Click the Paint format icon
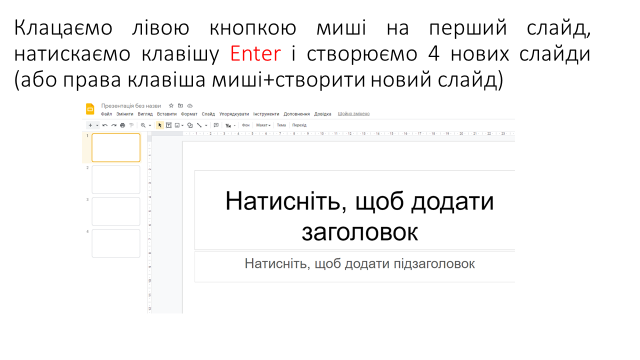 [x=131, y=125]
